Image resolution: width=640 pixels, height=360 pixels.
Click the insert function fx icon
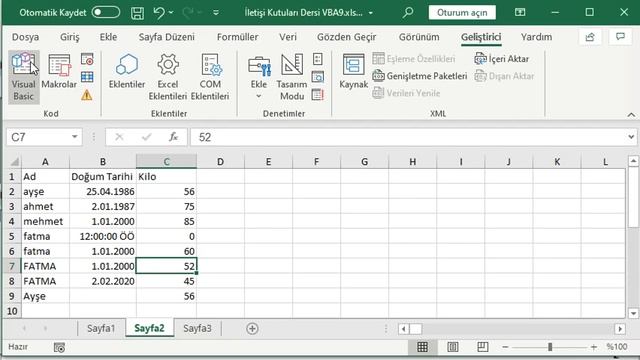173,137
